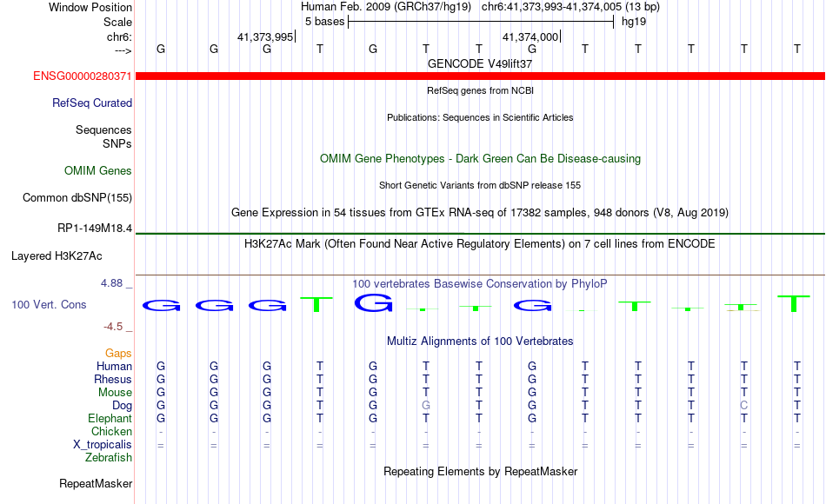Open the OMIM Genes track label

[98, 170]
